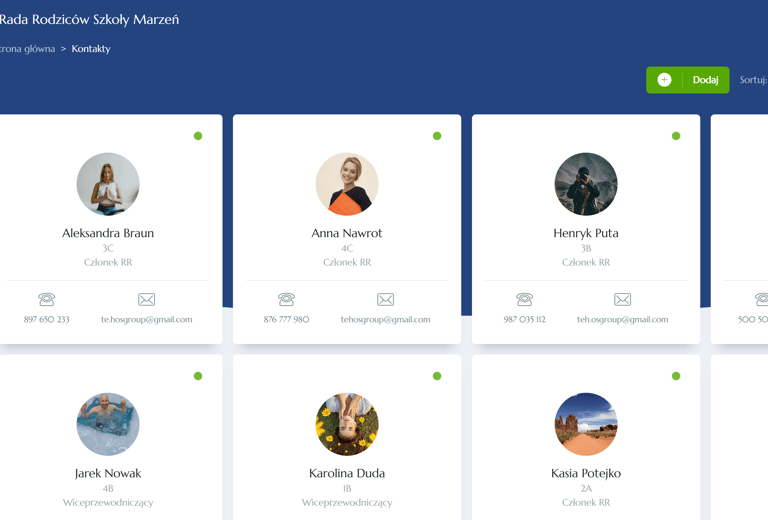Open the Kontakty breadcrumb
The image size is (768, 520).
coord(91,48)
